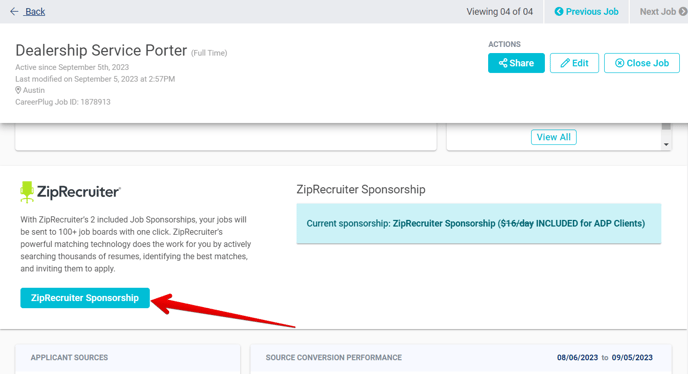
Task: Click the View All button
Action: point(554,137)
